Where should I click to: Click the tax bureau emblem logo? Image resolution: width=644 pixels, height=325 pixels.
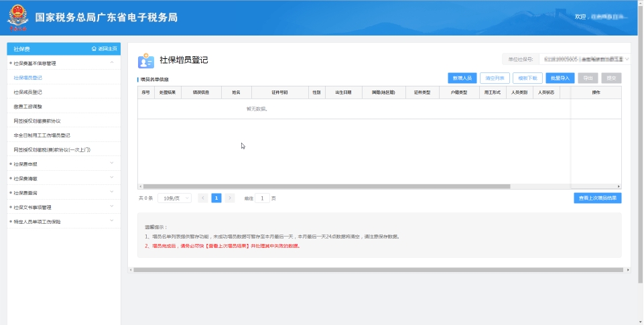point(18,17)
